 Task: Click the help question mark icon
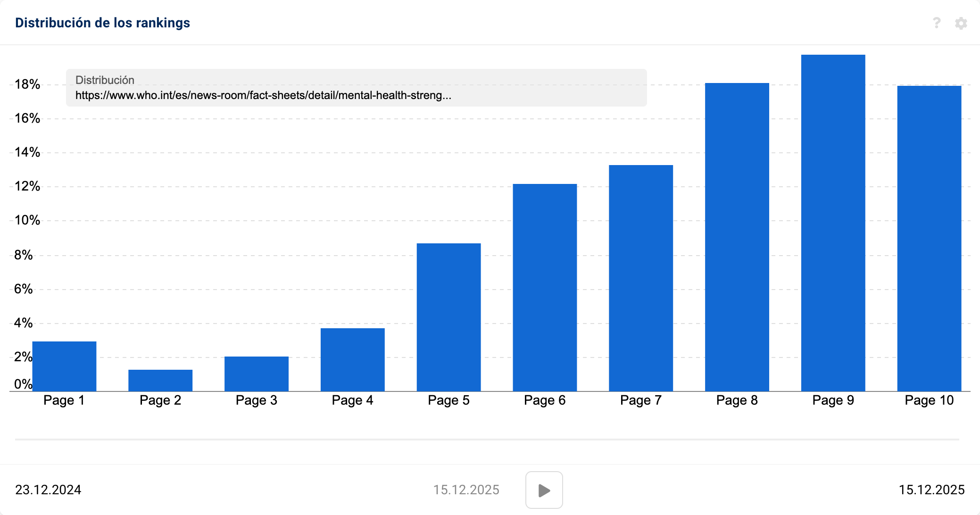point(937,23)
